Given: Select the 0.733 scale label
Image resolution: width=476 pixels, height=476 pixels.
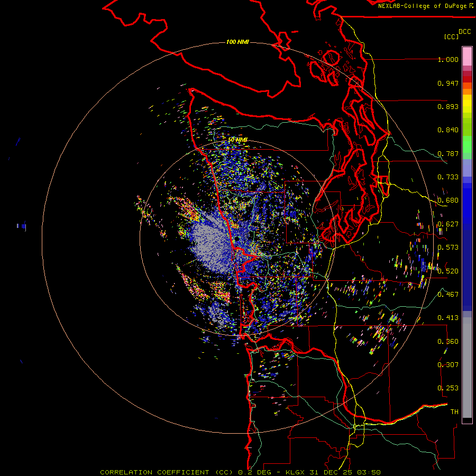Looking at the screenshot, I should [448, 177].
